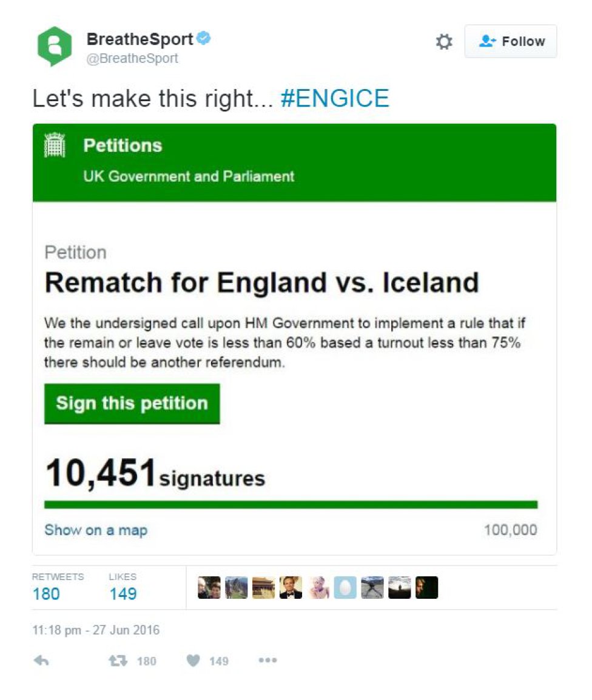Open the Show on a map link
Image resolution: width=592 pixels, height=700 pixels.
pyautogui.click(x=96, y=530)
